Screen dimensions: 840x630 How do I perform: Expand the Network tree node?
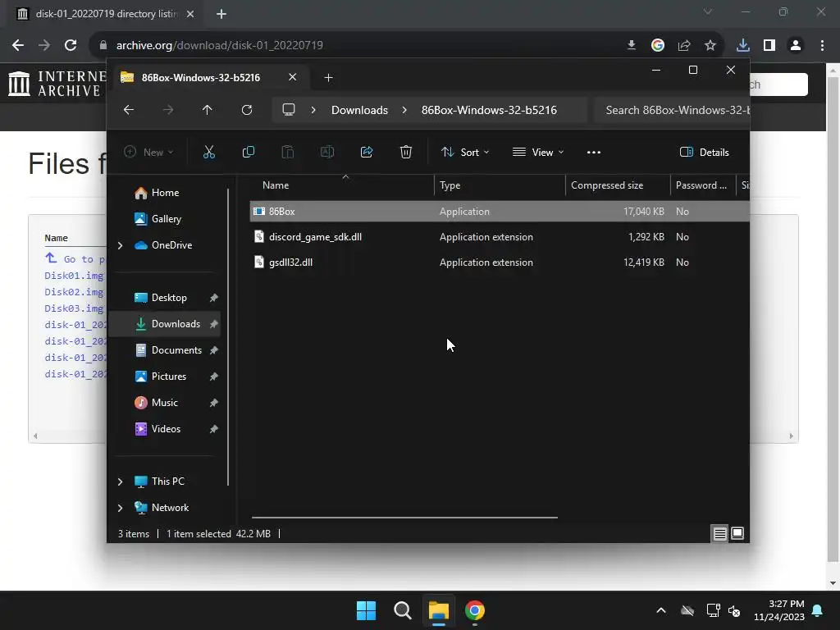[120, 508]
